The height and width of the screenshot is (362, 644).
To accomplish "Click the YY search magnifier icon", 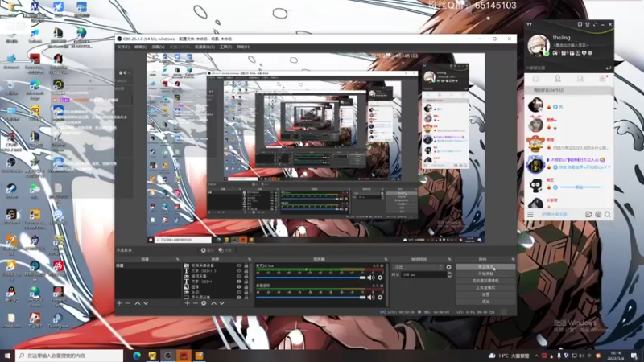I will [x=607, y=214].
